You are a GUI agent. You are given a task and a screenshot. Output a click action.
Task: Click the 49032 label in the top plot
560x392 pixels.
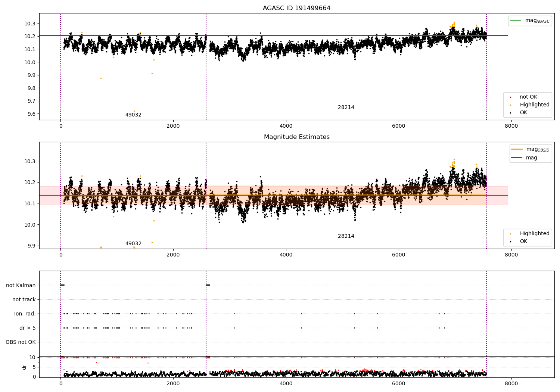133,115
